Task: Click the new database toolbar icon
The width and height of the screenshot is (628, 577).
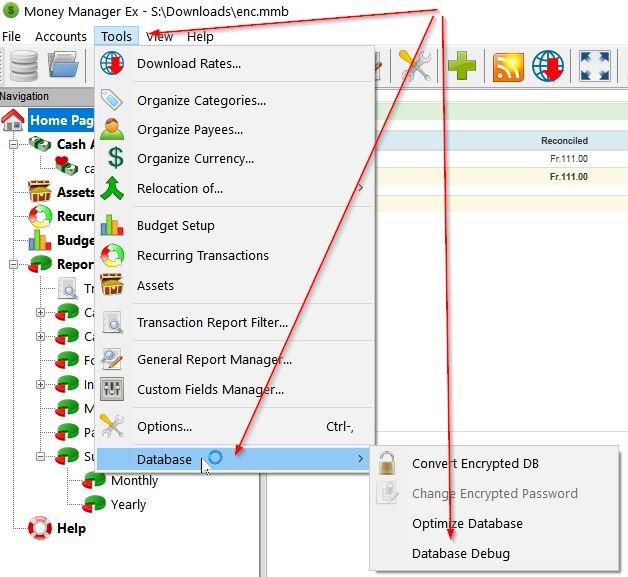Action: click(x=22, y=67)
